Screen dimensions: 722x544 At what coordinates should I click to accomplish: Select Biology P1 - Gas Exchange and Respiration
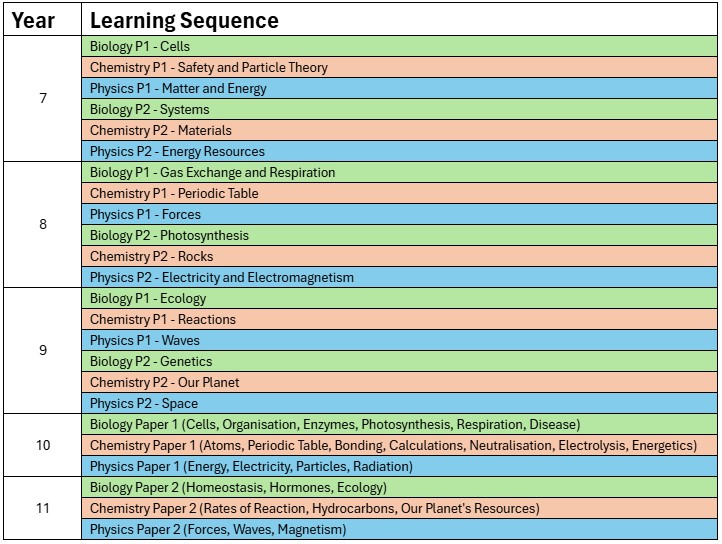pyautogui.click(x=212, y=172)
